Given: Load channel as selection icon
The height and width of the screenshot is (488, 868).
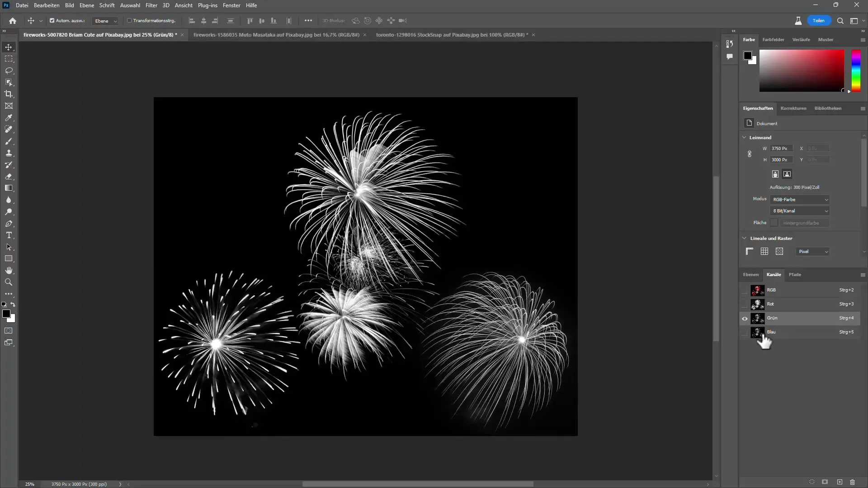Looking at the screenshot, I should point(812,482).
